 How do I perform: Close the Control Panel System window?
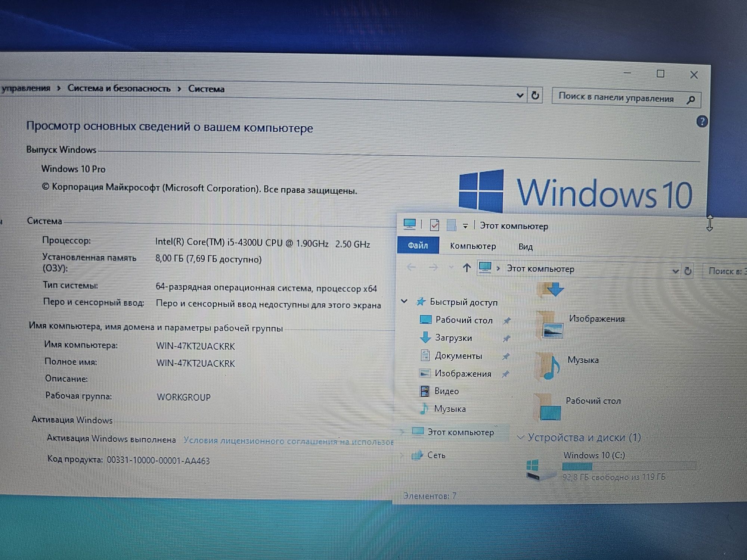694,75
